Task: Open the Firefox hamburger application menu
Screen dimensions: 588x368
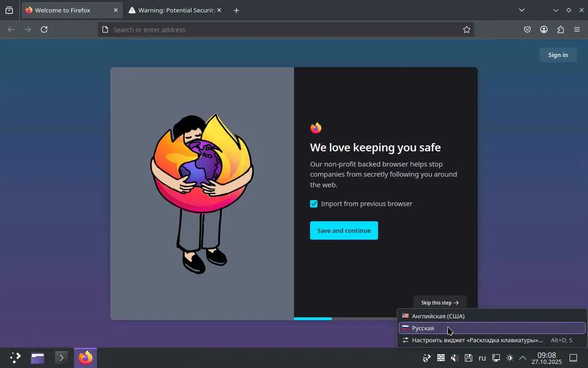Action: (x=577, y=29)
